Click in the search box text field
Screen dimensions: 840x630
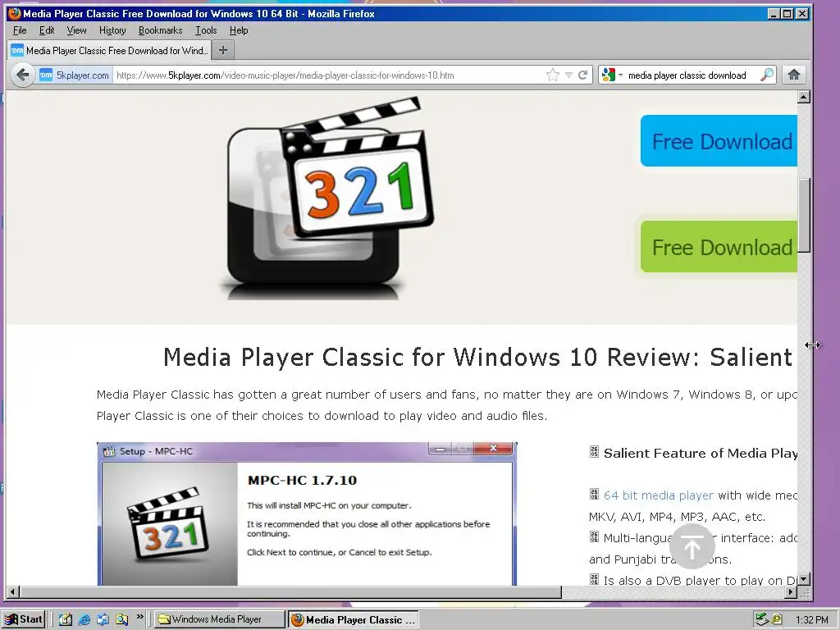691,75
